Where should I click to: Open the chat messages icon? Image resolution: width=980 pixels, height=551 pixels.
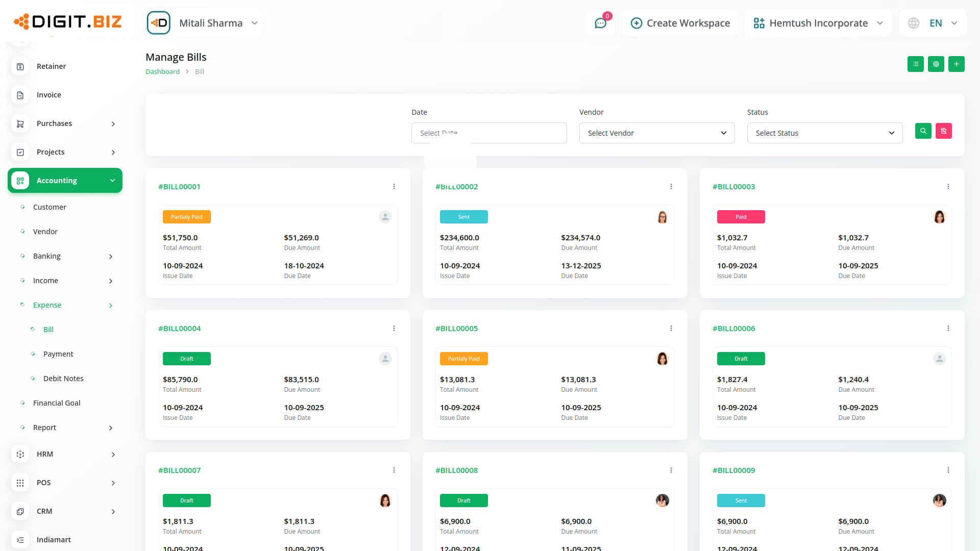600,23
